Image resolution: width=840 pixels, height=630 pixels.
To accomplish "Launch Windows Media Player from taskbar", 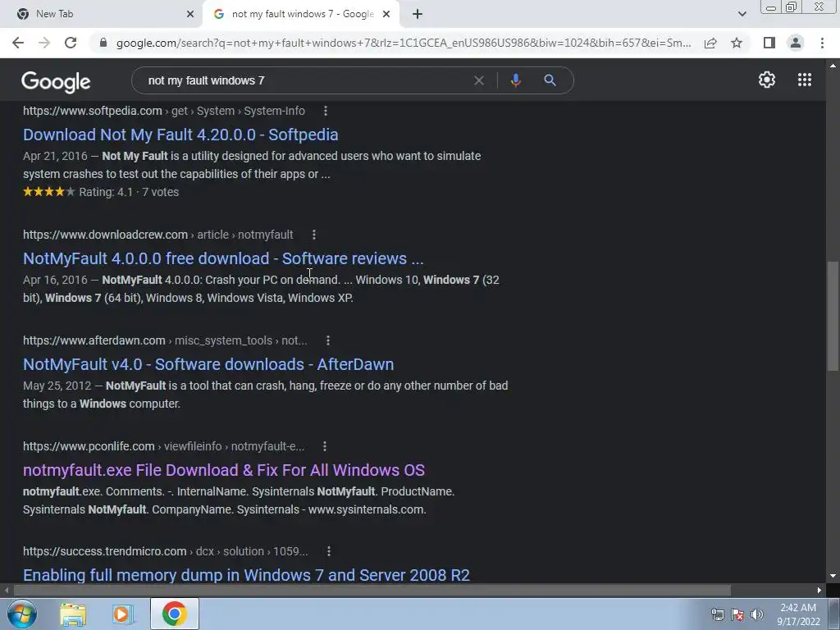I will [123, 614].
